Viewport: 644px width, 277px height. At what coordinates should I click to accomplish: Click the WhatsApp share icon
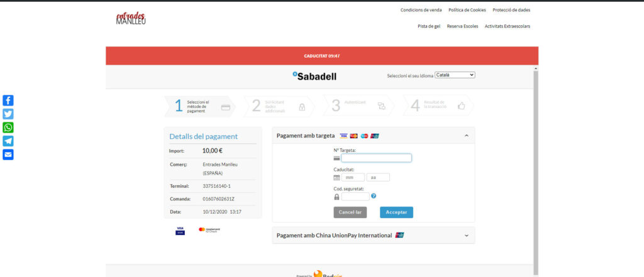[x=8, y=128]
